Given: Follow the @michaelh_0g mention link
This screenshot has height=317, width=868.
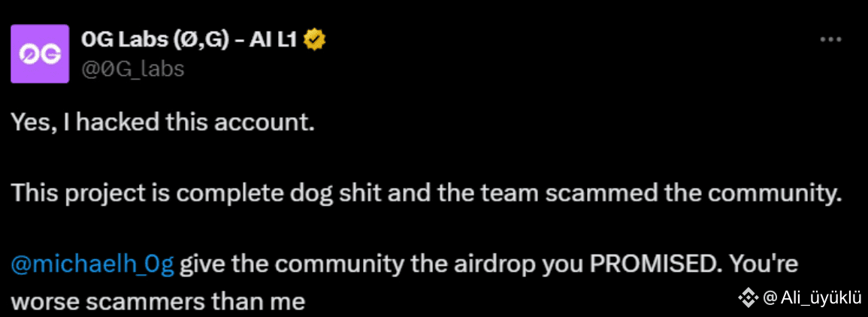Looking at the screenshot, I should pos(92,266).
